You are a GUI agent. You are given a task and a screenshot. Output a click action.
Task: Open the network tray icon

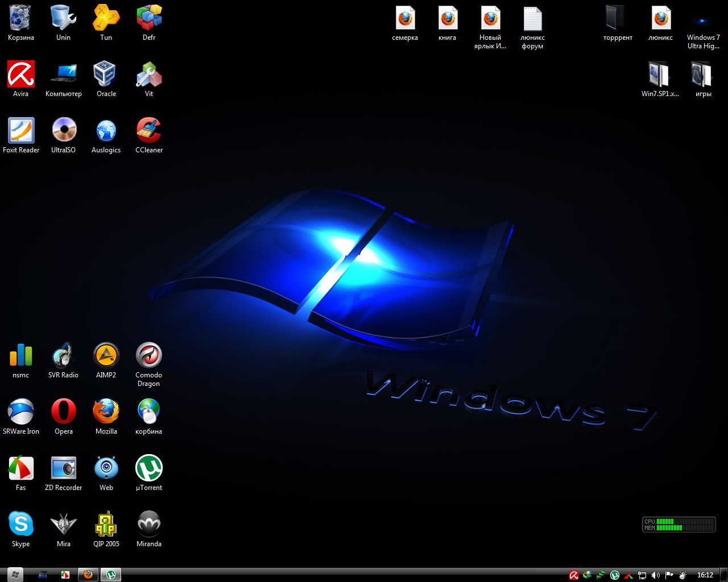[642, 575]
